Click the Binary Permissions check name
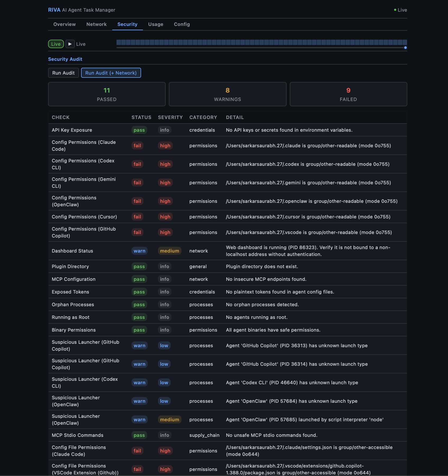 click(x=74, y=330)
